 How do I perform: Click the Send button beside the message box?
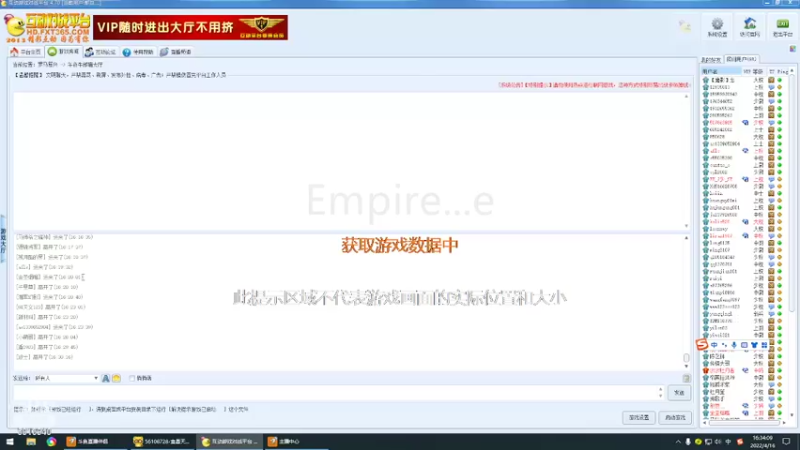(x=679, y=393)
